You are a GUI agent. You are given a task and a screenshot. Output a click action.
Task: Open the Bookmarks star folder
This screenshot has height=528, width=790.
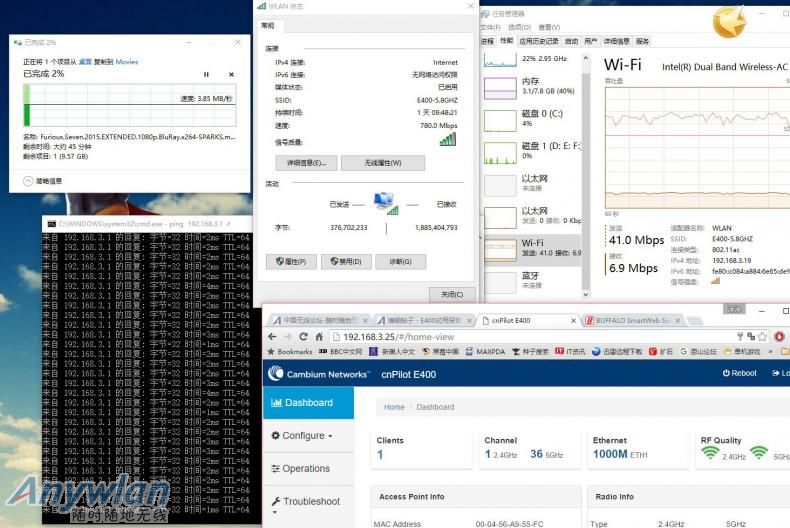290,352
